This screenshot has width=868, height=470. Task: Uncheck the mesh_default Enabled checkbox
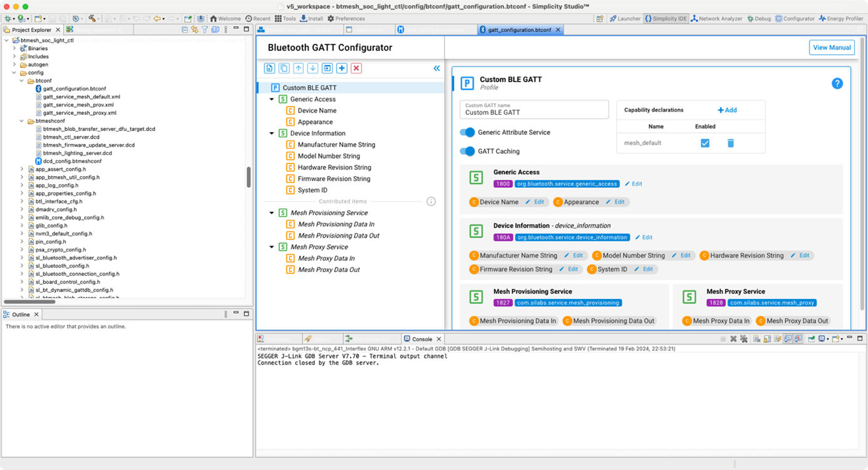pos(705,143)
